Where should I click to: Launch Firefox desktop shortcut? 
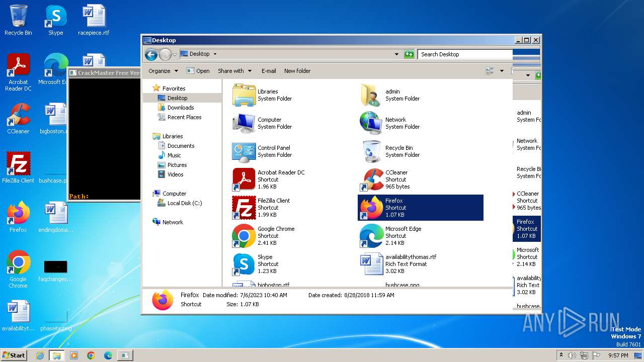tap(18, 217)
